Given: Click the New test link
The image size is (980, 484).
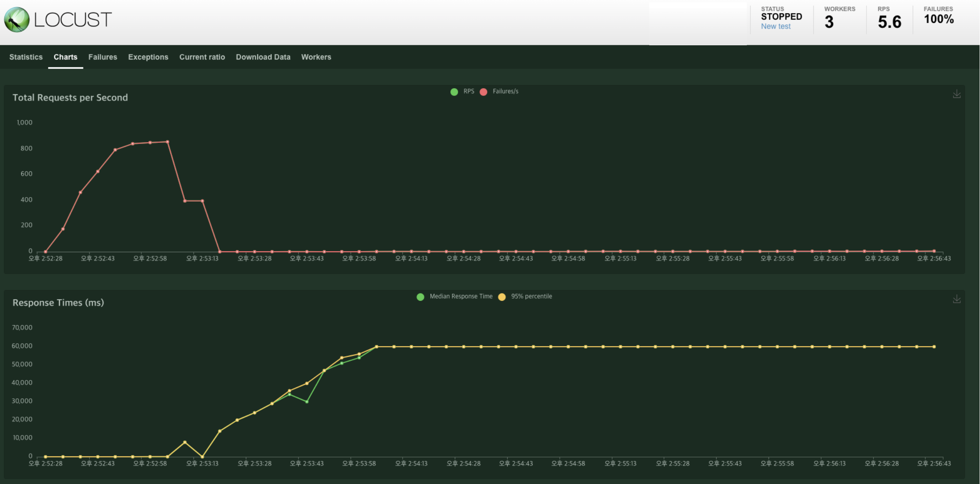Looking at the screenshot, I should (775, 27).
